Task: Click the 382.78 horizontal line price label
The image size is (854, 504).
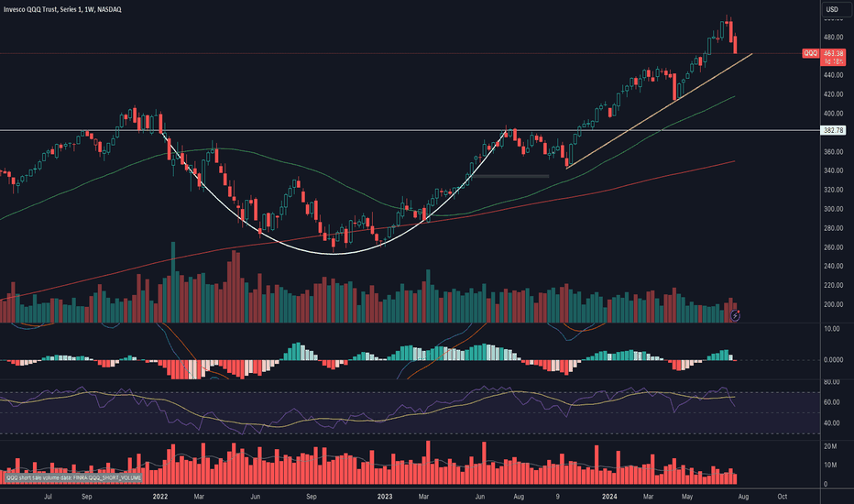Action: click(x=833, y=130)
